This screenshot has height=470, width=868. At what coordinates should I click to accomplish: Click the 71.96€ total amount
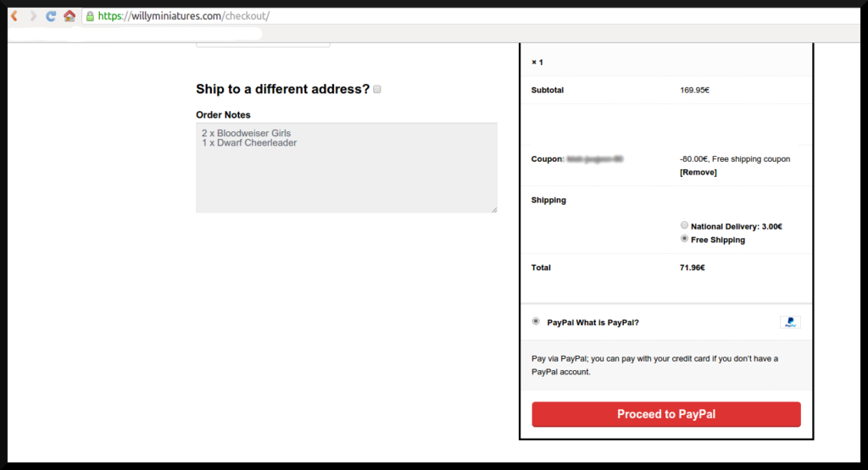point(692,268)
